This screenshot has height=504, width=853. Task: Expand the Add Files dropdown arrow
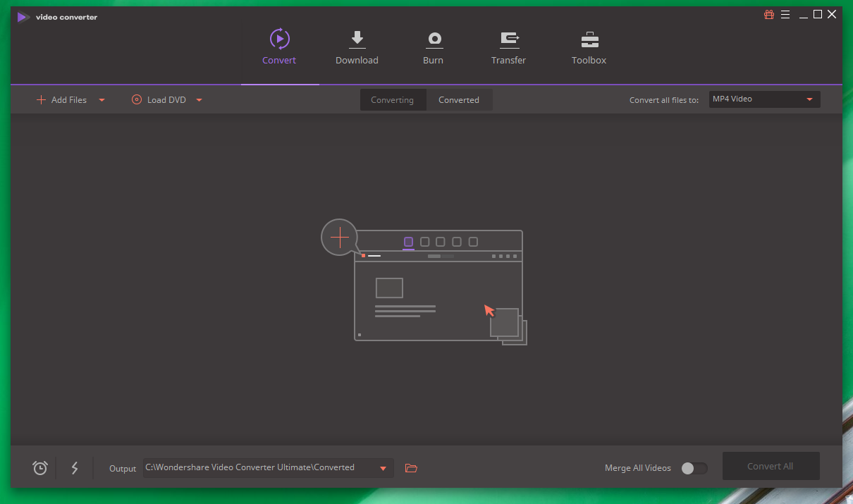tap(102, 100)
